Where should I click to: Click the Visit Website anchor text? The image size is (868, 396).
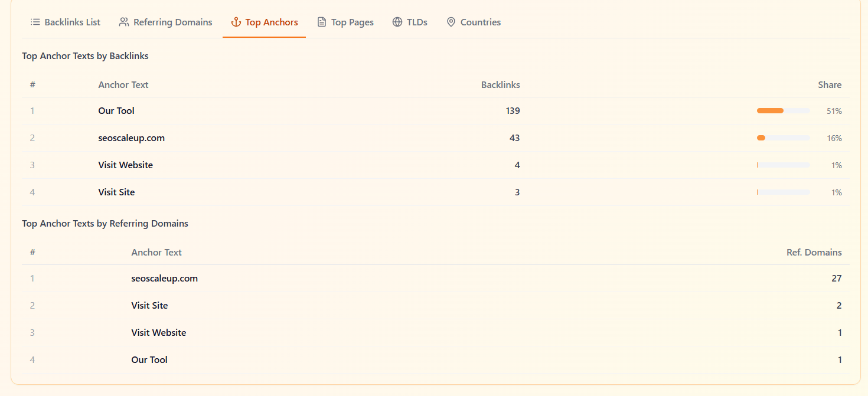click(125, 165)
